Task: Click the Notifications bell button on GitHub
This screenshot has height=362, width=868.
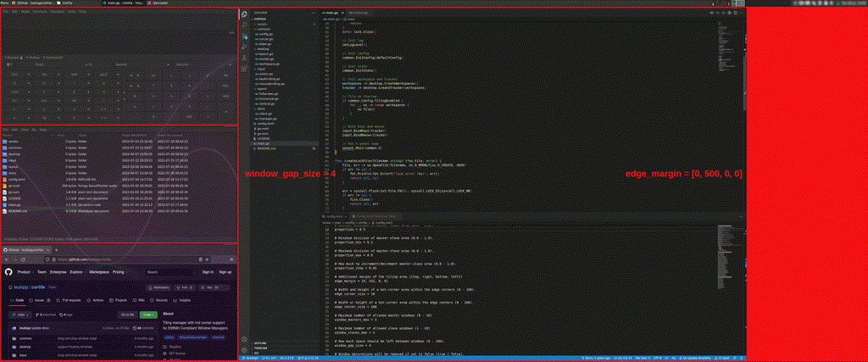Action: coord(159,288)
